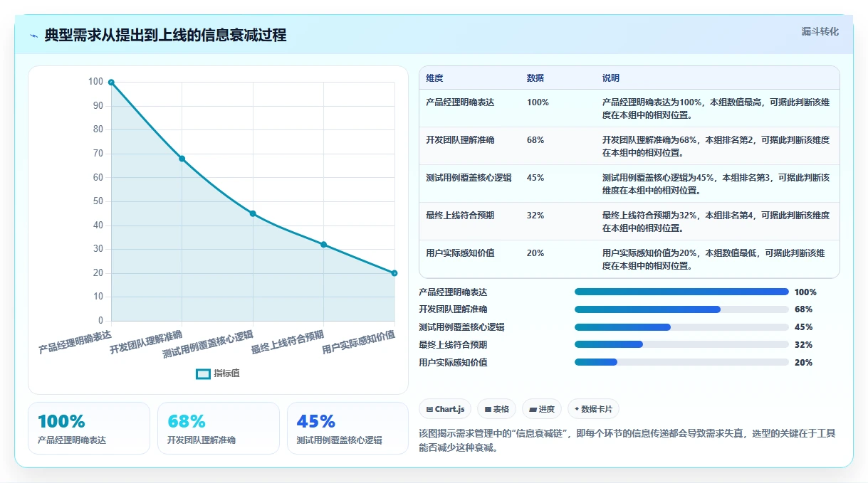Viewport: 868px width, 483px height.
Task: Click the 20% value in the table
Action: (535, 253)
